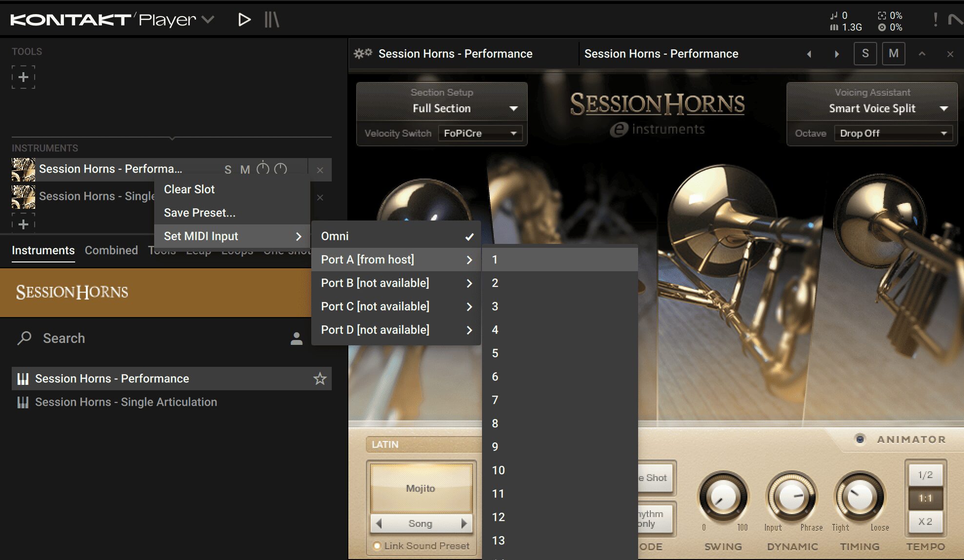Adjust the Dynamic knob

coord(792,497)
